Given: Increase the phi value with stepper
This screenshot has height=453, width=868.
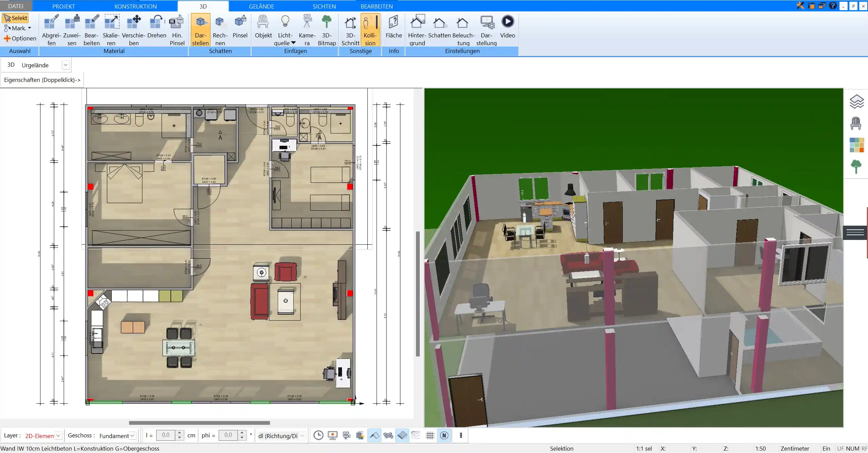Looking at the screenshot, I should pos(242,433).
